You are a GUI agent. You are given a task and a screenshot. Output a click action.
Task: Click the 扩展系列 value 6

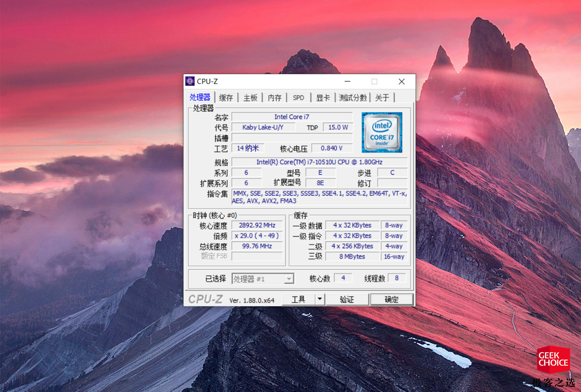click(x=246, y=183)
